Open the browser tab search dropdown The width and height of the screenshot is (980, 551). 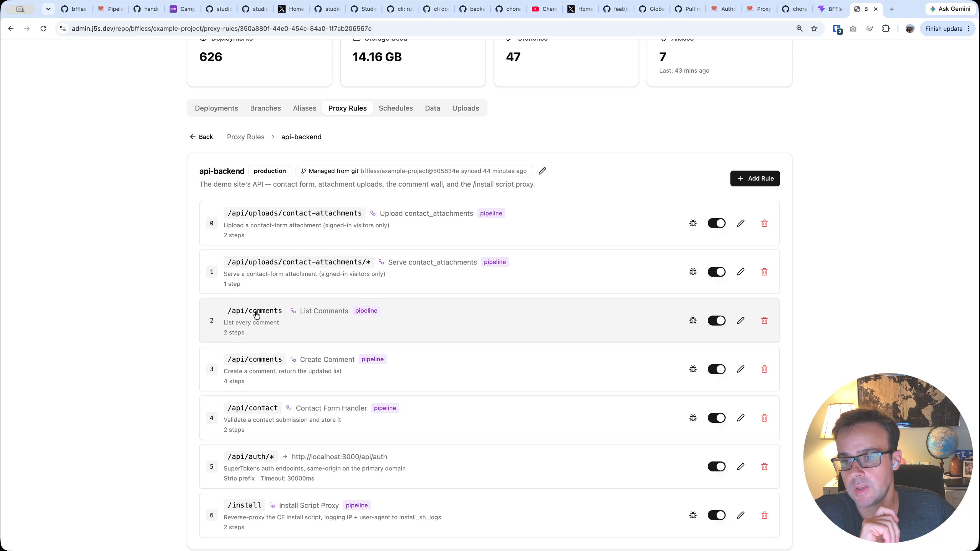coord(48,9)
